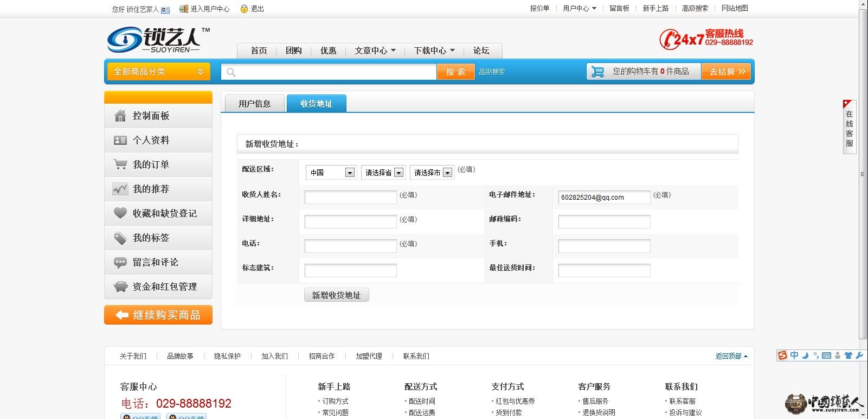The width and height of the screenshot is (868, 419).
Task: Click the 锁艺人 site logo
Action: coord(158,40)
